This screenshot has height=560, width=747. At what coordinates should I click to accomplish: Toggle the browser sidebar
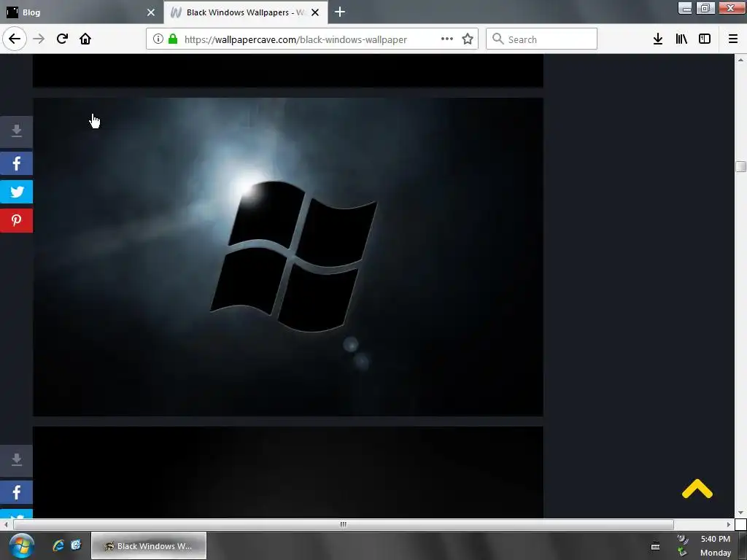pos(705,39)
